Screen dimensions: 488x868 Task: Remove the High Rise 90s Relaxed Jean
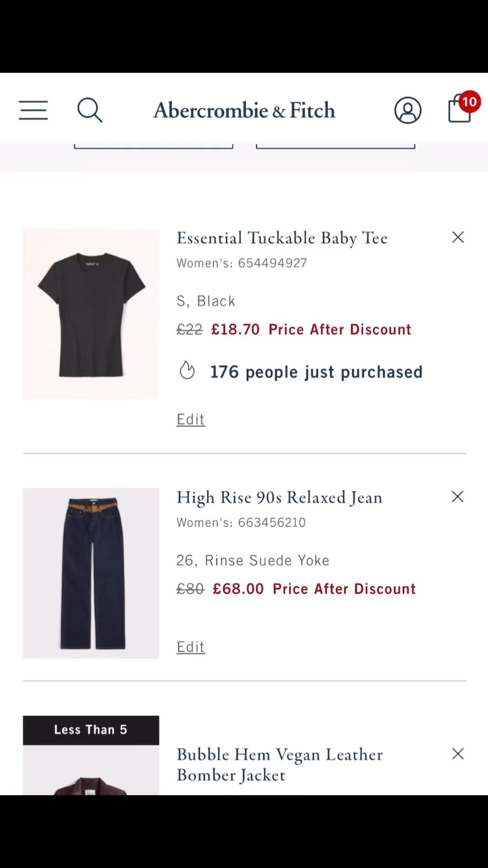pos(458,497)
